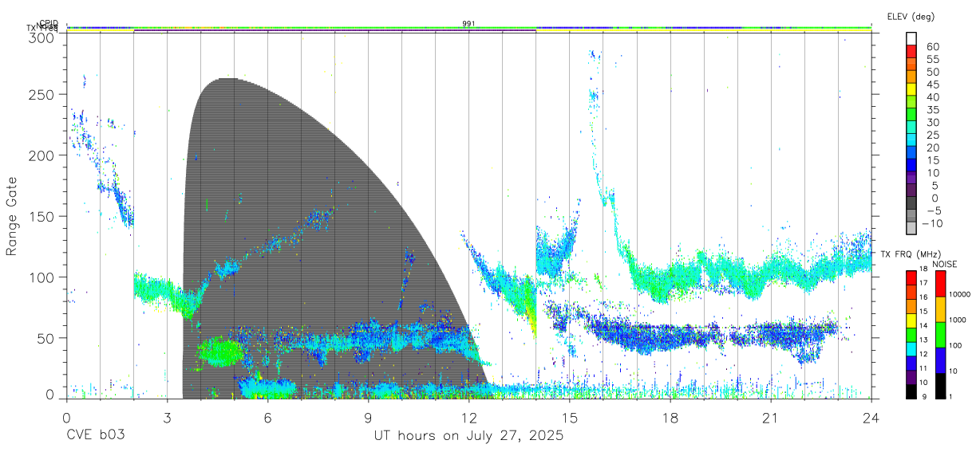Image resolution: width=980 pixels, height=452 pixels.
Task: Select the black bottom swatch of TX FRQ colorbar
Action: pyautogui.click(x=911, y=390)
